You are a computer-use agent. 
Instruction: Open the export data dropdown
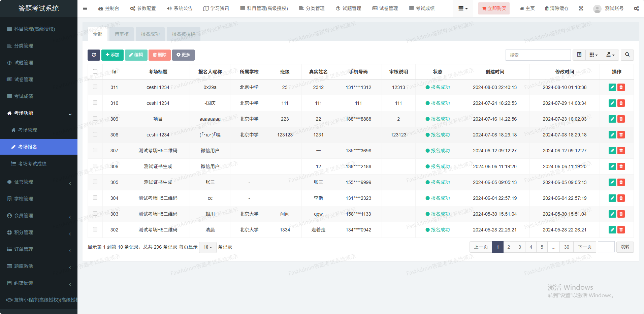pyautogui.click(x=610, y=55)
